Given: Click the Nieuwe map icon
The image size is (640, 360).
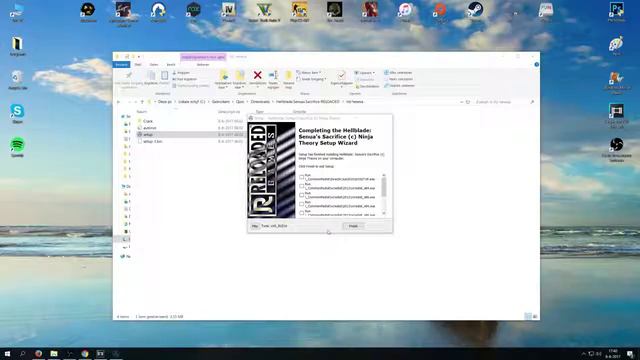Looking at the screenshot, I should coord(289,75).
